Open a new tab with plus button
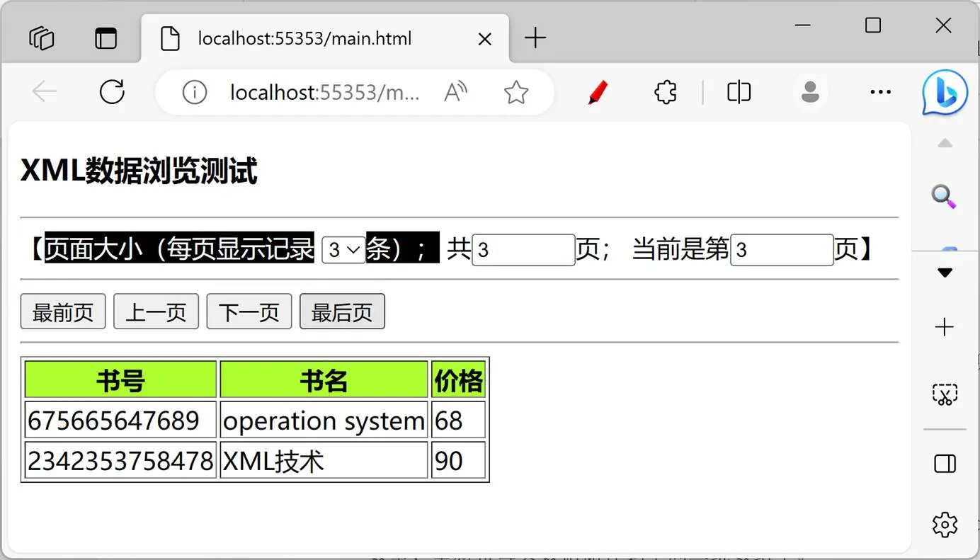 [535, 38]
